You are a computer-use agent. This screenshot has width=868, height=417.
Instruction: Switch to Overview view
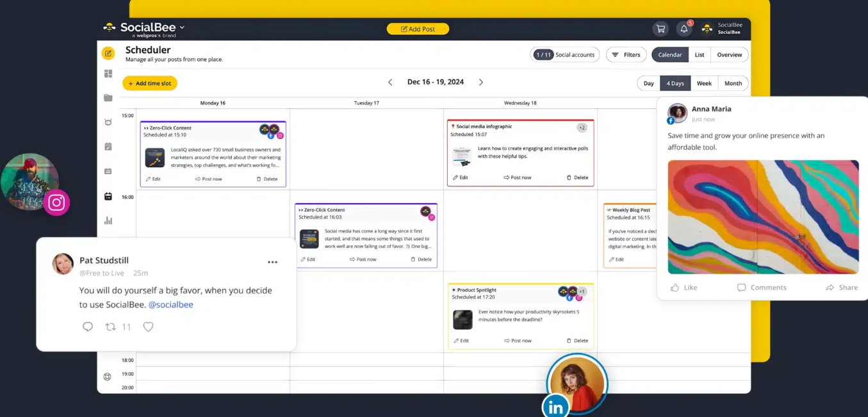point(729,54)
